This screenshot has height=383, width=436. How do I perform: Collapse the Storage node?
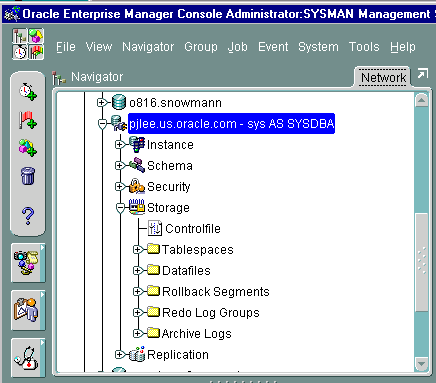pos(121,208)
